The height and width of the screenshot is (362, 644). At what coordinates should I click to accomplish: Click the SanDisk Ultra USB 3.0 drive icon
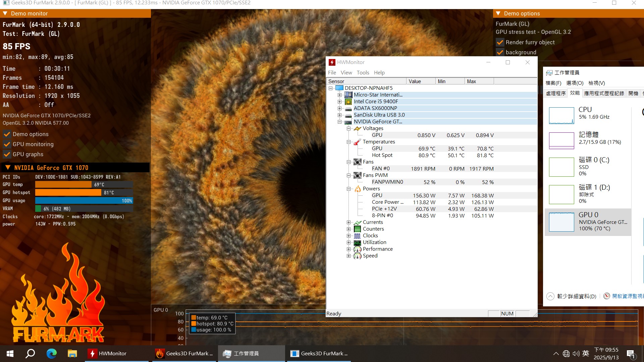click(x=348, y=115)
